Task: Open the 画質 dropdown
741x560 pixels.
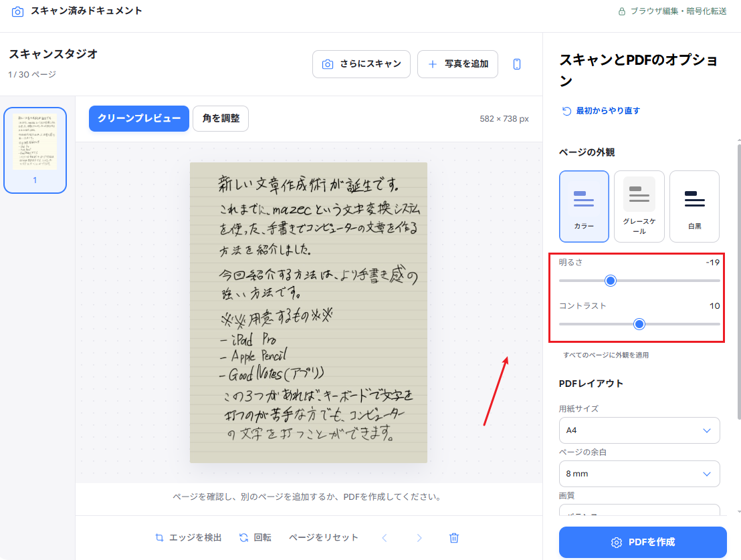Action: tap(639, 510)
